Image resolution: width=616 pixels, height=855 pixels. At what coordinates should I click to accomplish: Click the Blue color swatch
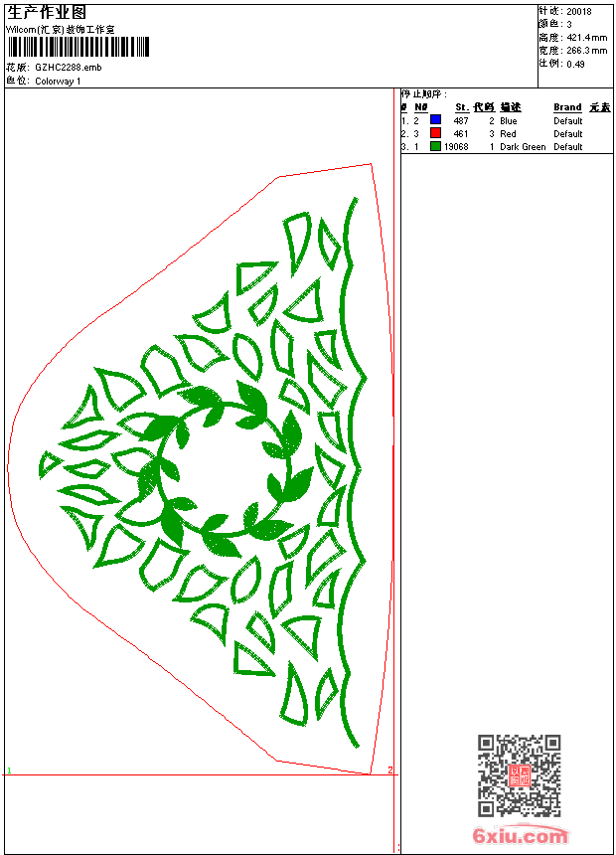point(435,119)
